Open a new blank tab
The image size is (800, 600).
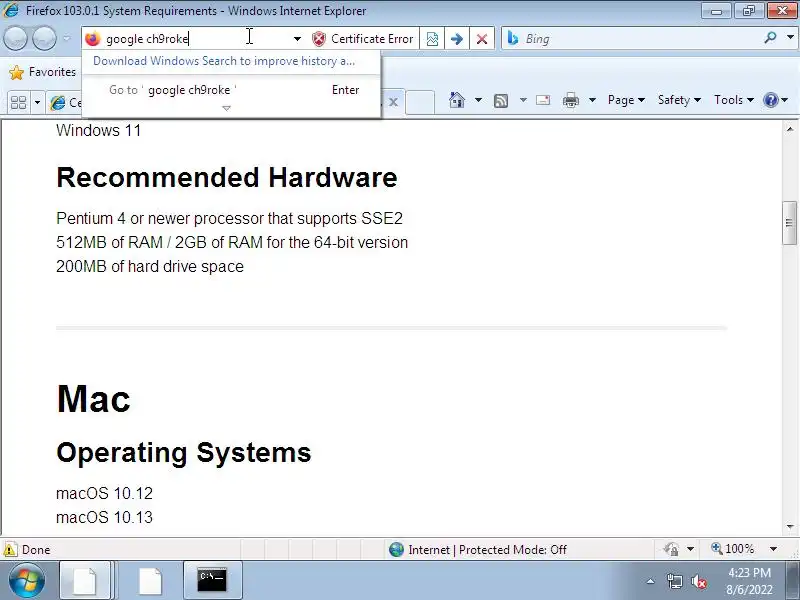pyautogui.click(x=421, y=102)
